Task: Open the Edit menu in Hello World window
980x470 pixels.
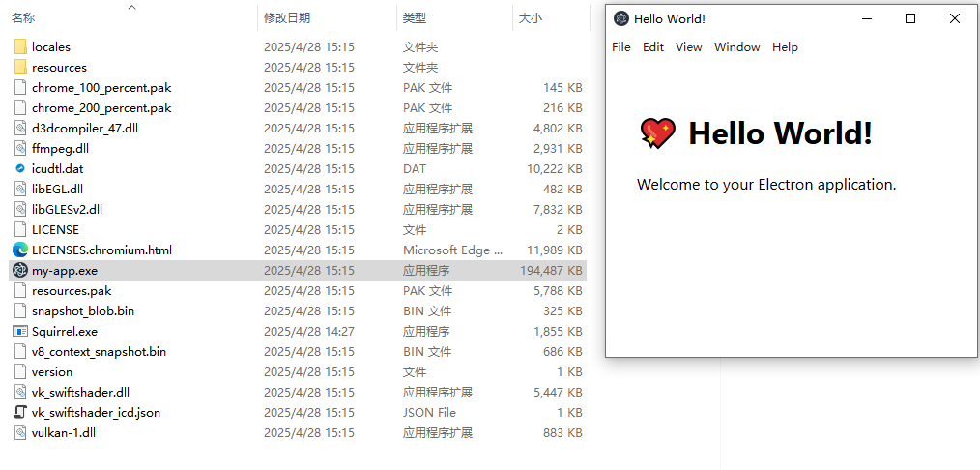Action: tap(653, 46)
